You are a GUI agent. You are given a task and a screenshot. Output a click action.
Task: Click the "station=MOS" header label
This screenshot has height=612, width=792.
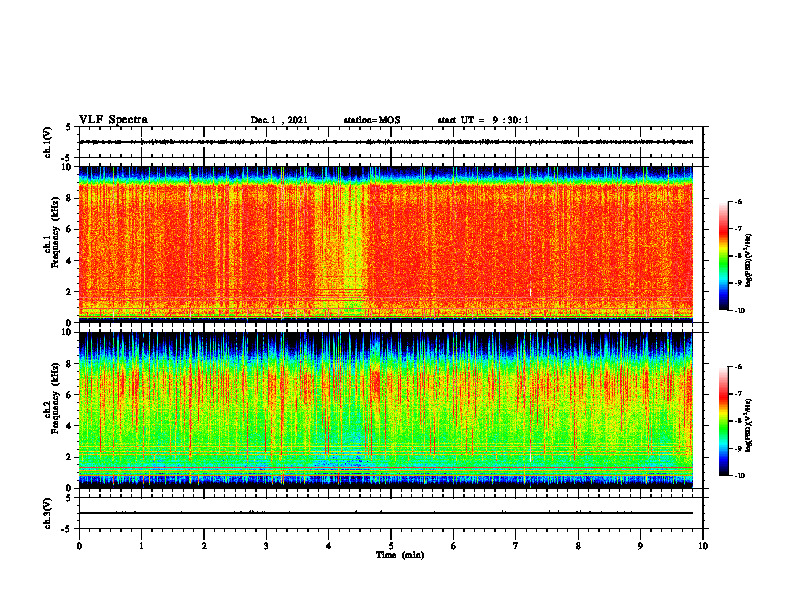tap(372, 120)
